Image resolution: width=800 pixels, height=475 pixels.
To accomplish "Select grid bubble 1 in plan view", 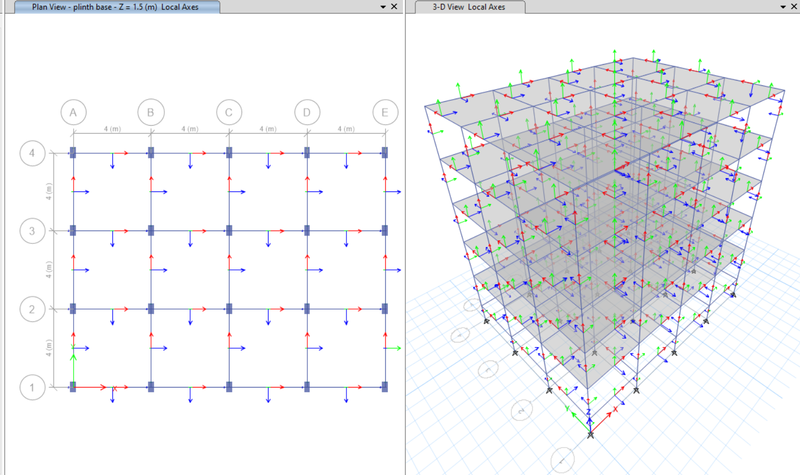I will [33, 387].
